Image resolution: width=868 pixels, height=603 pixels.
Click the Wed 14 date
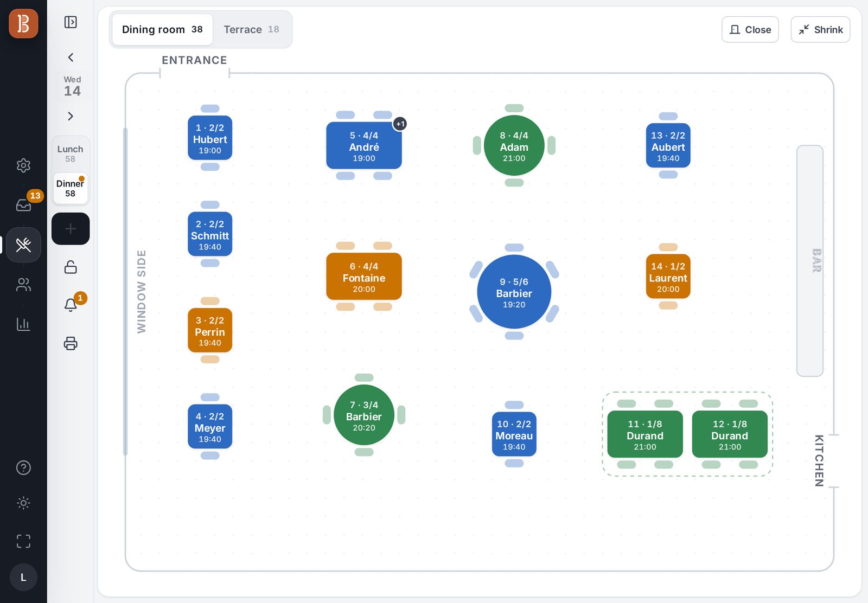coord(72,86)
